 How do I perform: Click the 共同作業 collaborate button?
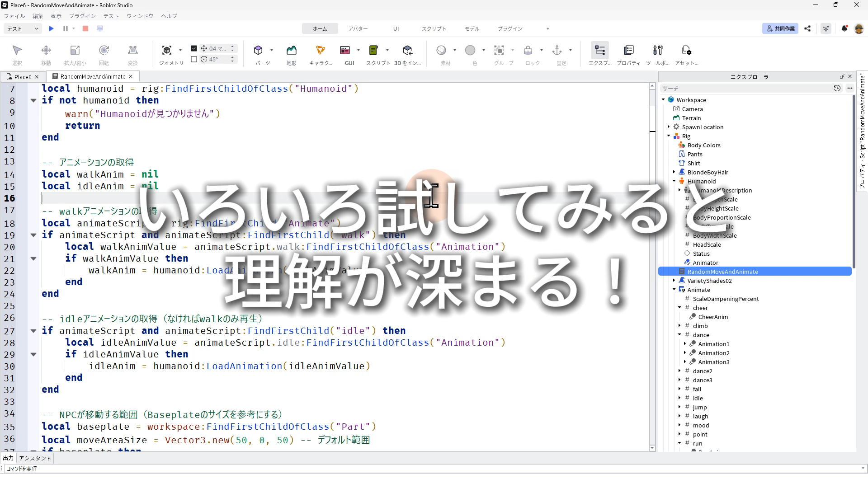780,28
